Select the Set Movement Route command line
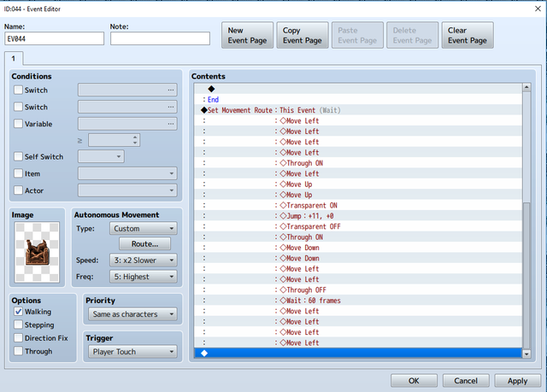The height and width of the screenshot is (392, 547). click(358, 110)
